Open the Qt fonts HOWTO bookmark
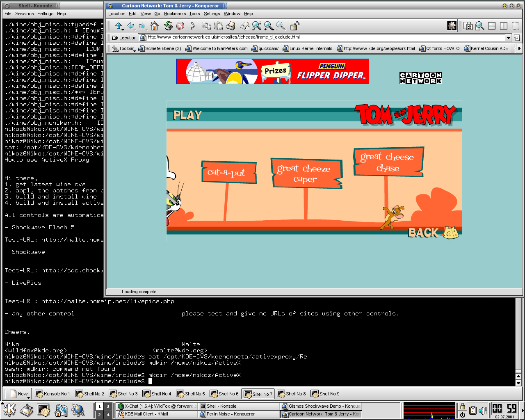The height and width of the screenshot is (420, 525). [x=439, y=48]
